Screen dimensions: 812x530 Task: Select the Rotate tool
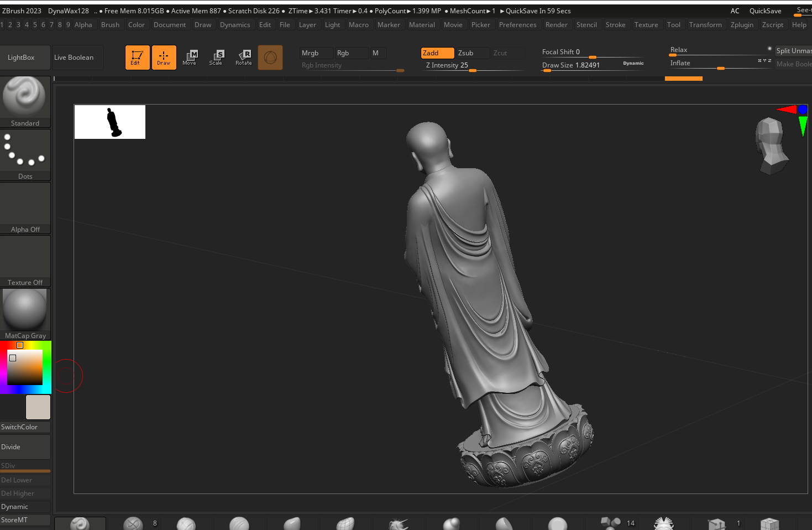[243, 58]
